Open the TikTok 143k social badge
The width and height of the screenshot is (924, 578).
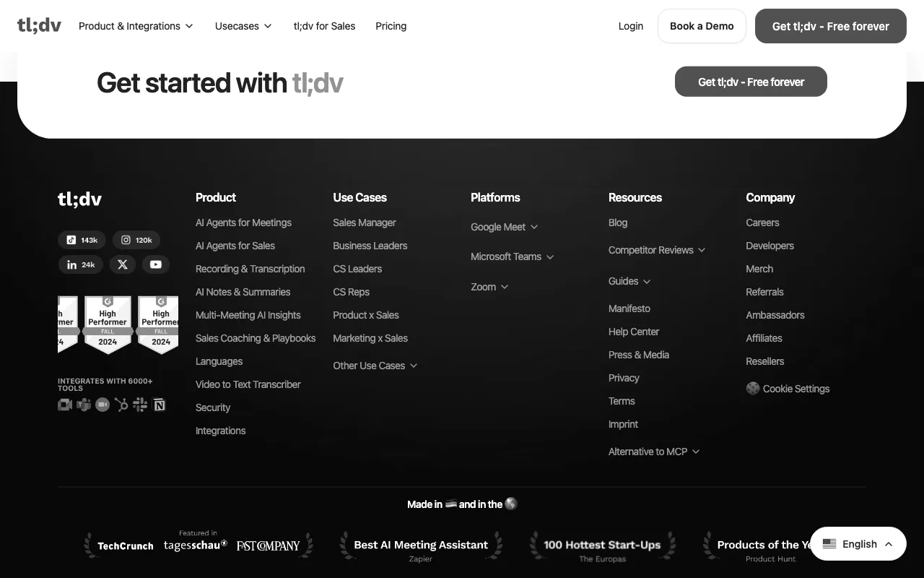click(82, 240)
